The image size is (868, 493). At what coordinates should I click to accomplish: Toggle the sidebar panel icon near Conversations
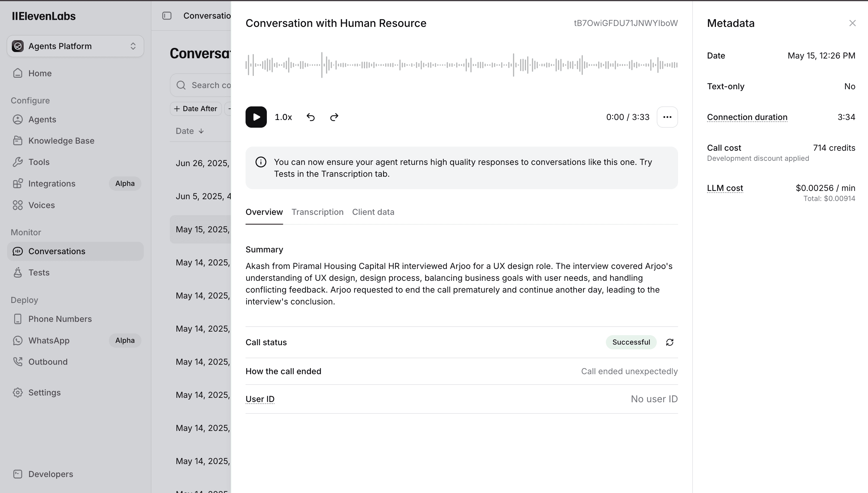pos(167,16)
